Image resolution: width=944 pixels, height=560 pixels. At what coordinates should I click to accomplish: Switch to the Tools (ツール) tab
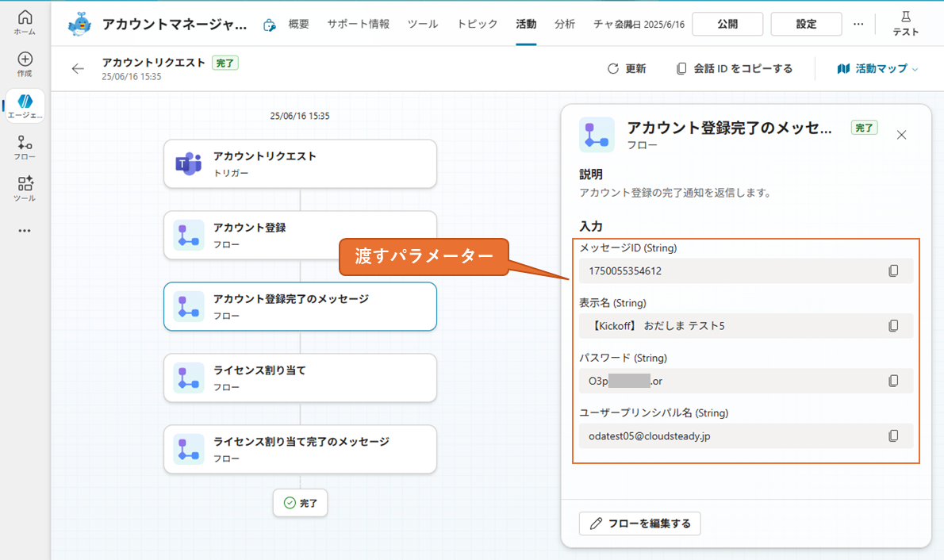(423, 24)
